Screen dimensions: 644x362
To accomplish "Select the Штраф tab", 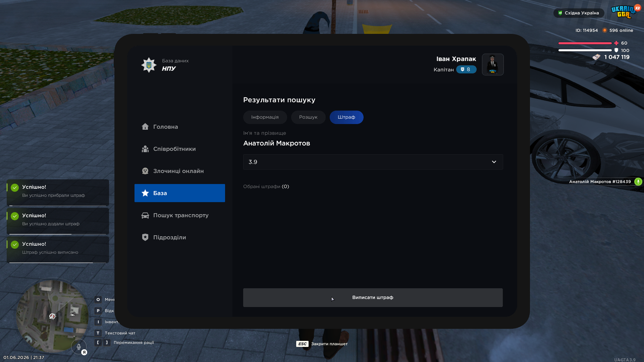I will [x=347, y=117].
